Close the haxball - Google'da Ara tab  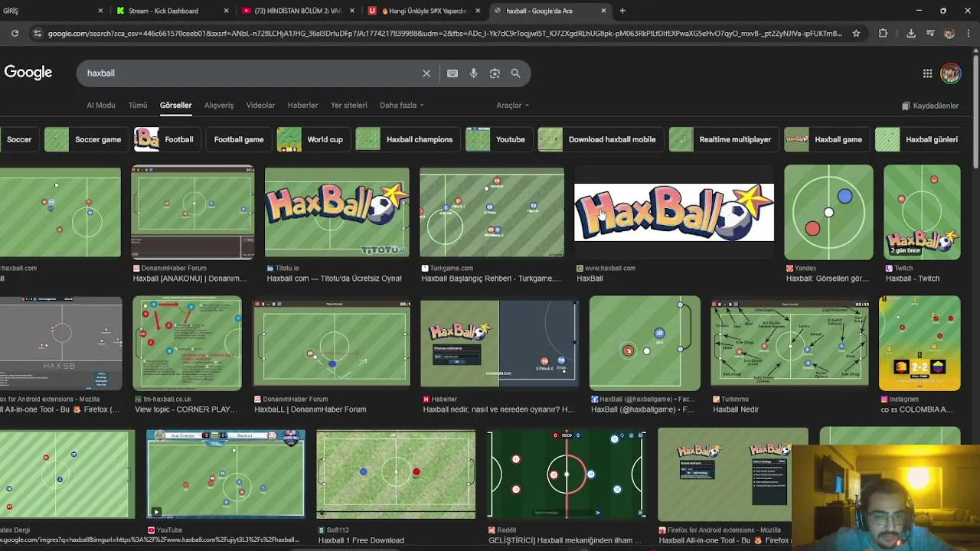click(603, 11)
